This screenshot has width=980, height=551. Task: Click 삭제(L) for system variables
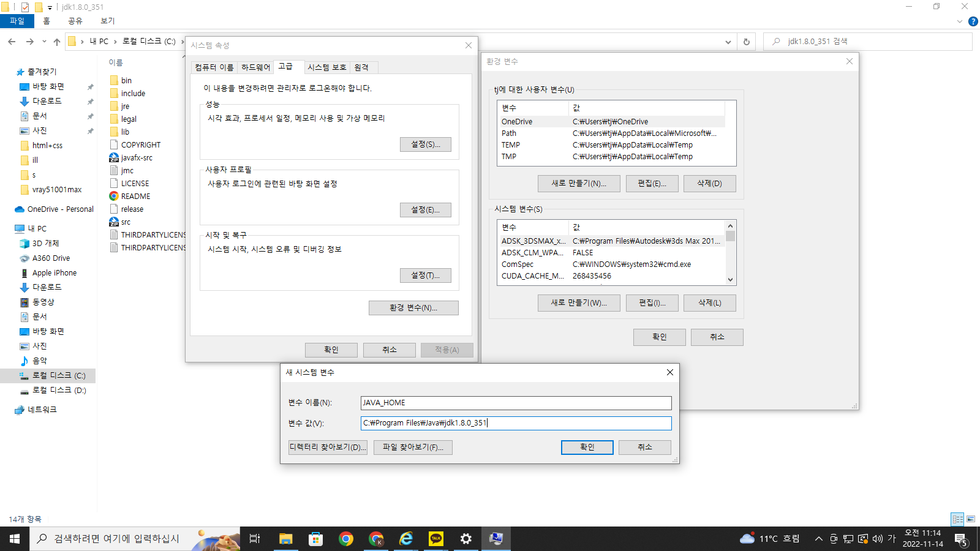click(x=710, y=303)
